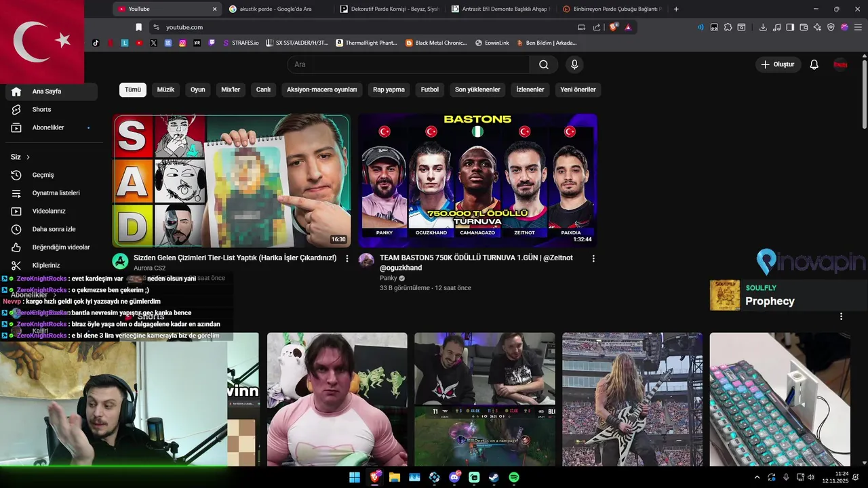The width and height of the screenshot is (868, 488).
Task: Toggle the browser sidebar panel icon
Action: pos(790,27)
